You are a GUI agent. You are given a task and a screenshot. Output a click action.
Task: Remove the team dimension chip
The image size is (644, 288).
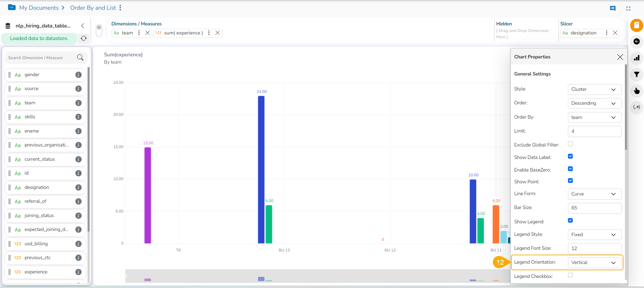148,33
